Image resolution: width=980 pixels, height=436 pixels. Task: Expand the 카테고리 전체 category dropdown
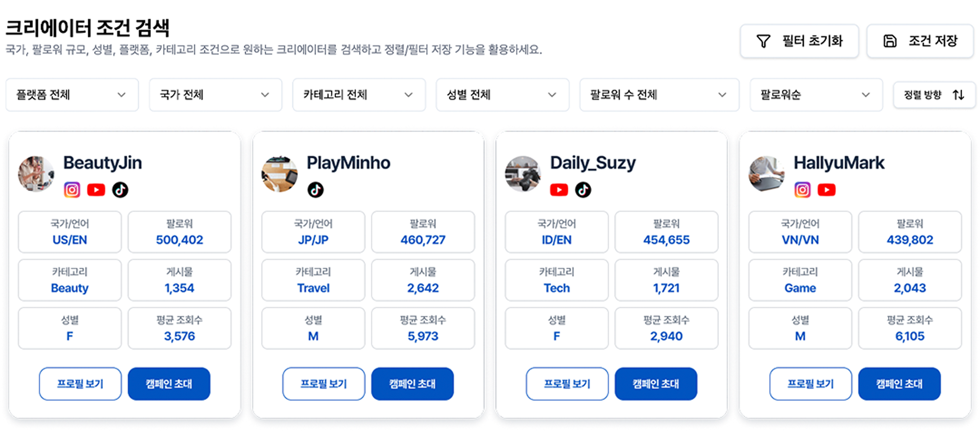click(x=359, y=95)
